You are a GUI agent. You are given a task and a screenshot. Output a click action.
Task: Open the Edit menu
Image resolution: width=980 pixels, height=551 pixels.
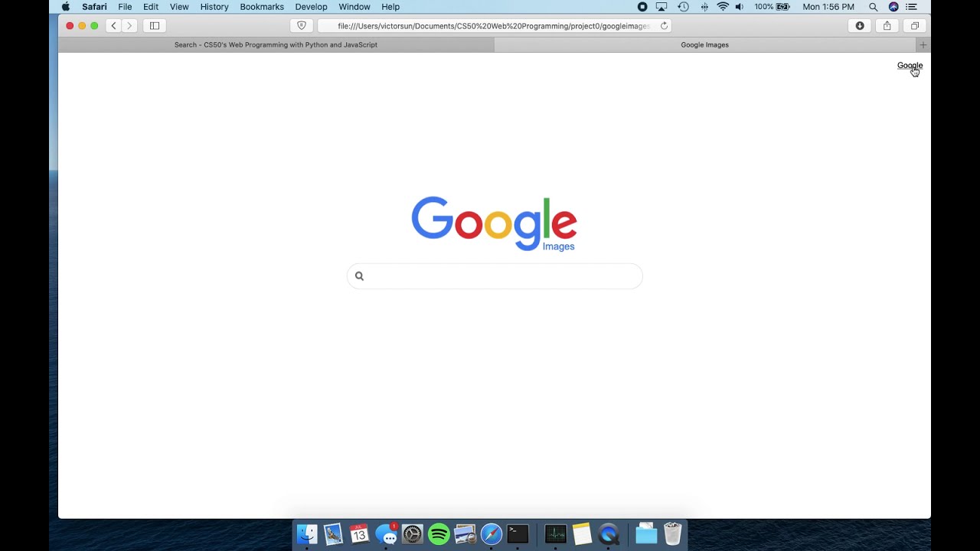tap(151, 7)
